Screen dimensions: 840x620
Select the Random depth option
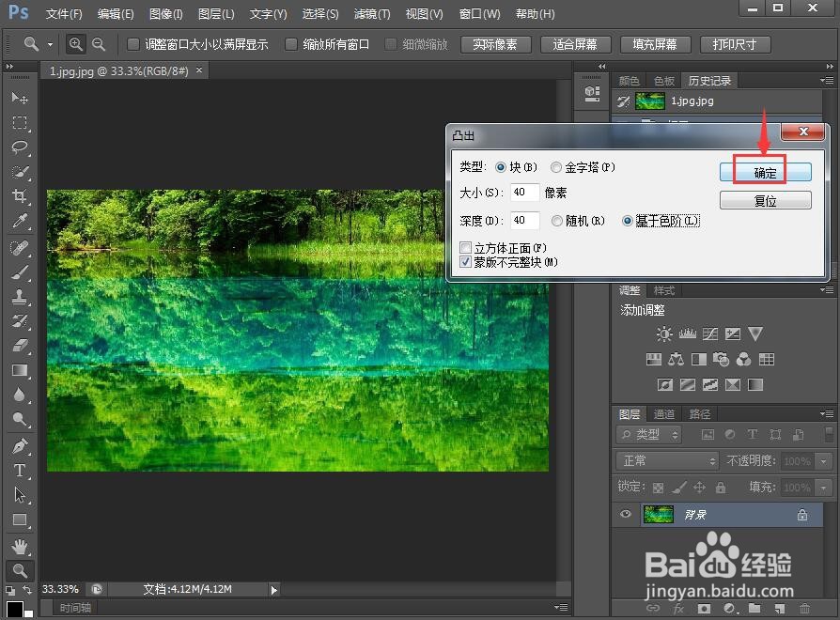557,221
